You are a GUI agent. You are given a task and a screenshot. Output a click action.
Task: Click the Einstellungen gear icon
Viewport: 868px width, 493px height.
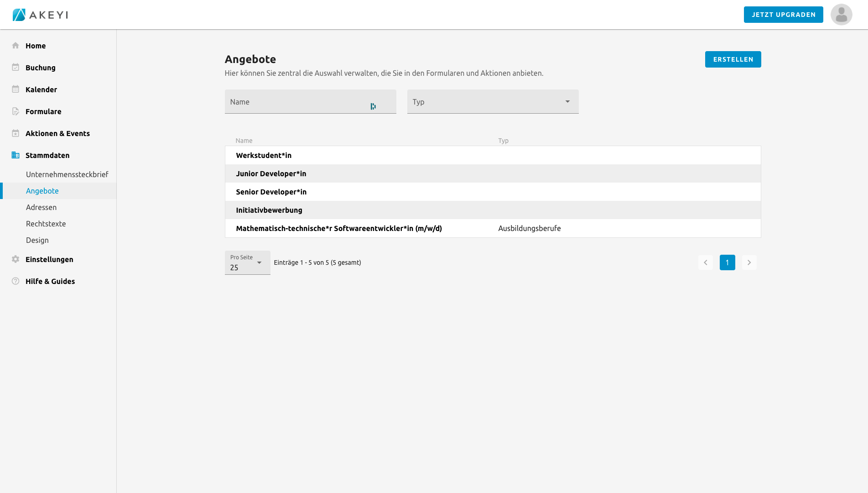click(x=16, y=259)
